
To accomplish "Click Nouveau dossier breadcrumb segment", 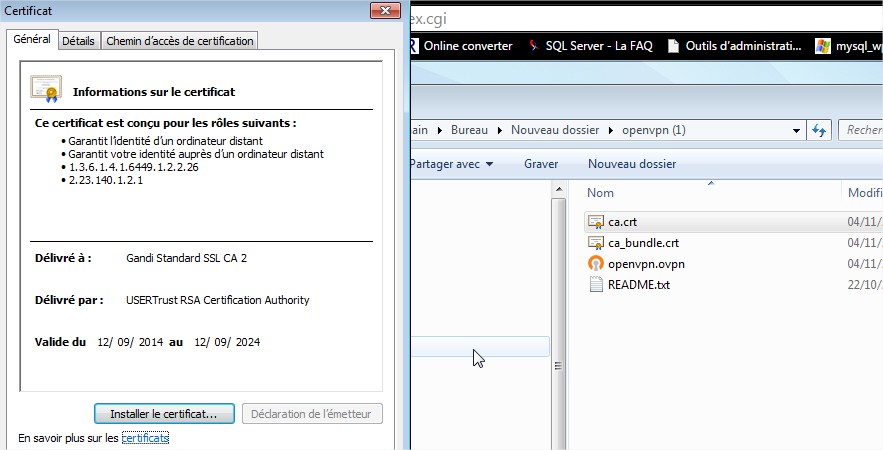I will [555, 130].
